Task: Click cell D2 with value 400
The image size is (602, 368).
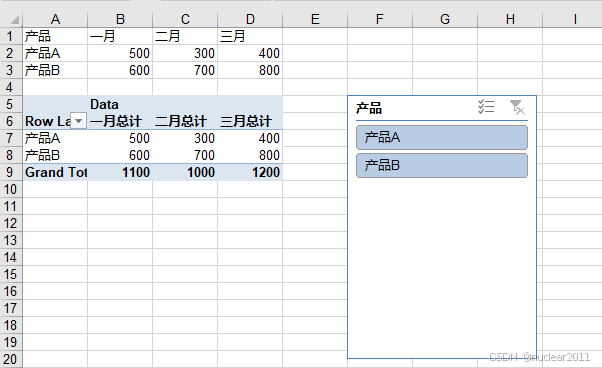Action: click(x=250, y=53)
